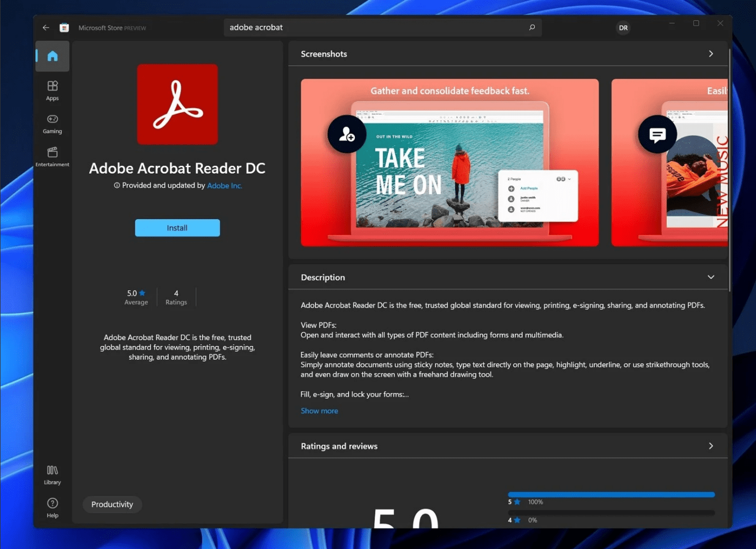Open the Apps section in sidebar
The height and width of the screenshot is (549, 756).
(x=52, y=90)
